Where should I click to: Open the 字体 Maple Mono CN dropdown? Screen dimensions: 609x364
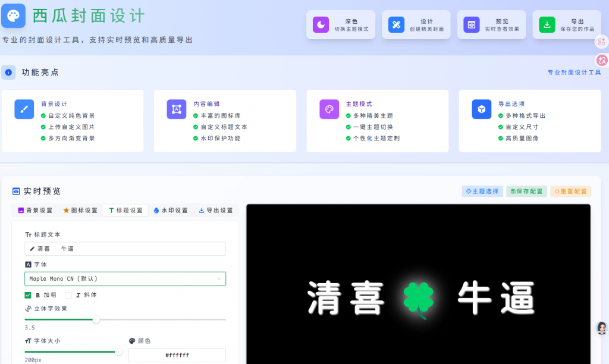(x=125, y=278)
